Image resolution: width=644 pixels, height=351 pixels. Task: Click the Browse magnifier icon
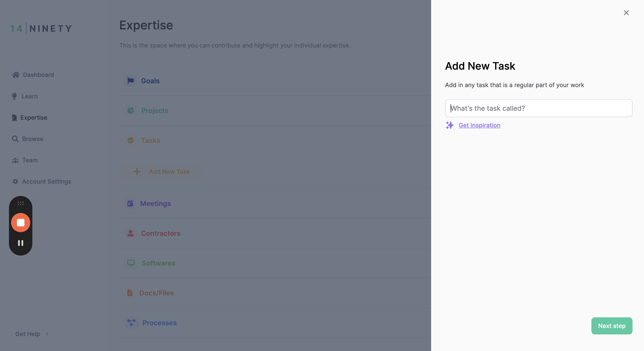(15, 139)
